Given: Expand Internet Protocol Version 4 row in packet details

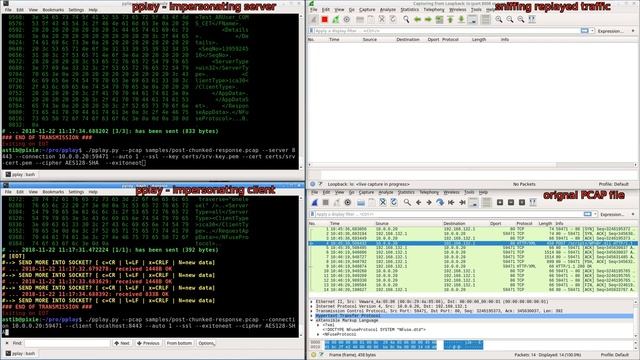Looking at the screenshot, I should pyautogui.click(x=311, y=306).
